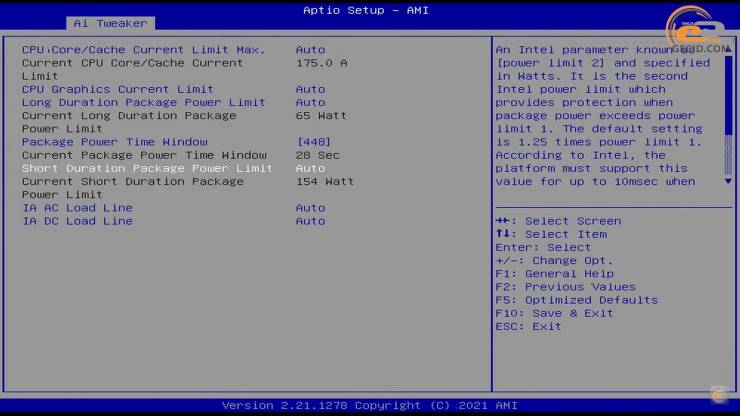Viewport: 740px width, 416px height.
Task: Click F2: Previous Values
Action: [565, 287]
